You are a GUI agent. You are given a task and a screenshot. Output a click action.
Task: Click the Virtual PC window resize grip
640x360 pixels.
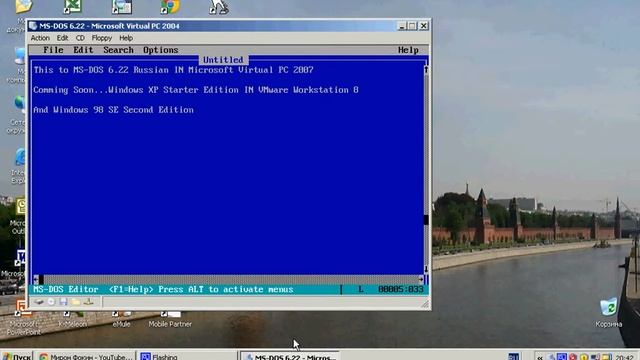(425, 304)
